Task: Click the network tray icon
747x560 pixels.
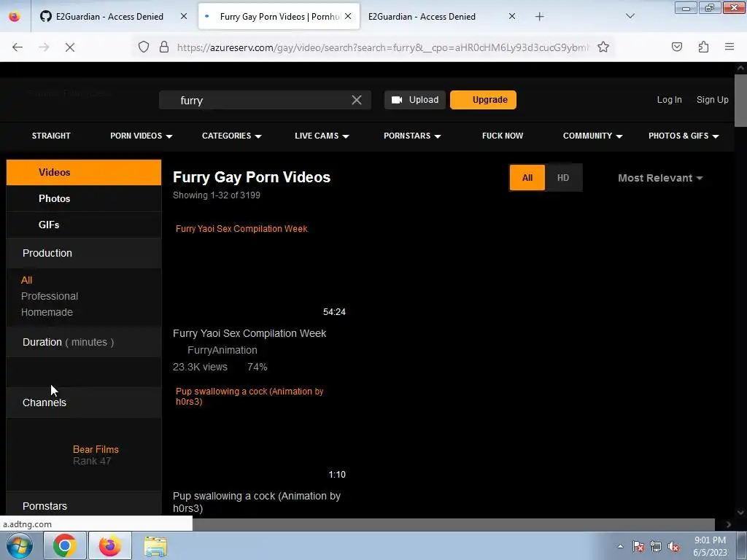Action: coord(656,546)
